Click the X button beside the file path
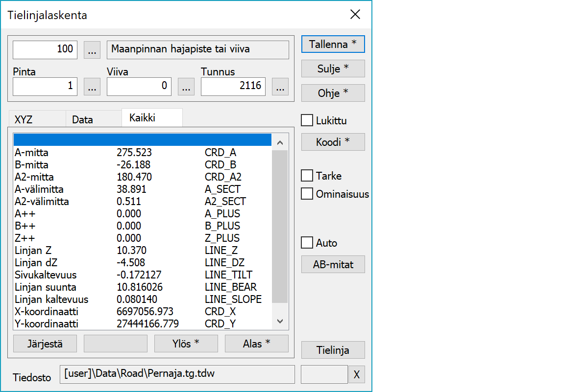Viewport: 588px width, 392px height. click(357, 374)
